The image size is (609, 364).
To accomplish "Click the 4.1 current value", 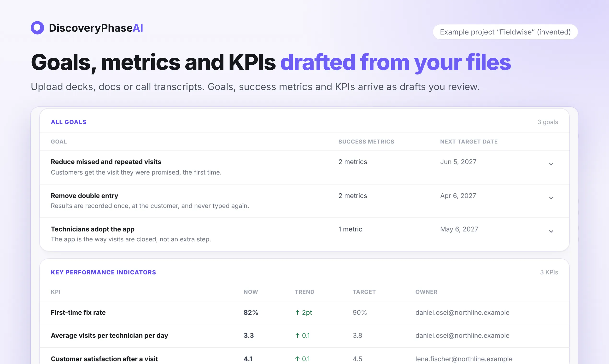I will (248, 359).
